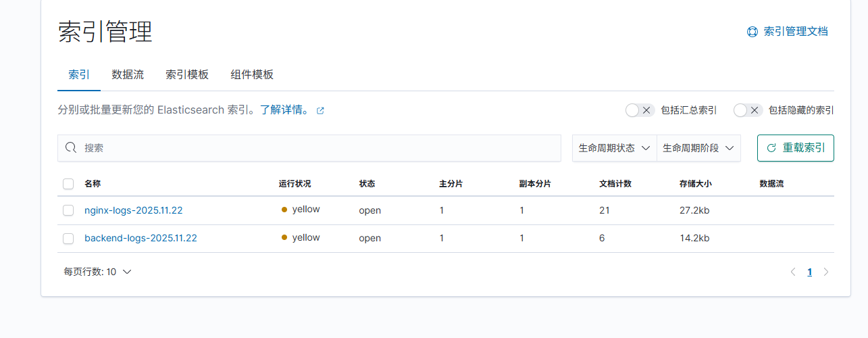Check the select-all checkbox in table header
This screenshot has width=868, height=338.
click(x=68, y=184)
